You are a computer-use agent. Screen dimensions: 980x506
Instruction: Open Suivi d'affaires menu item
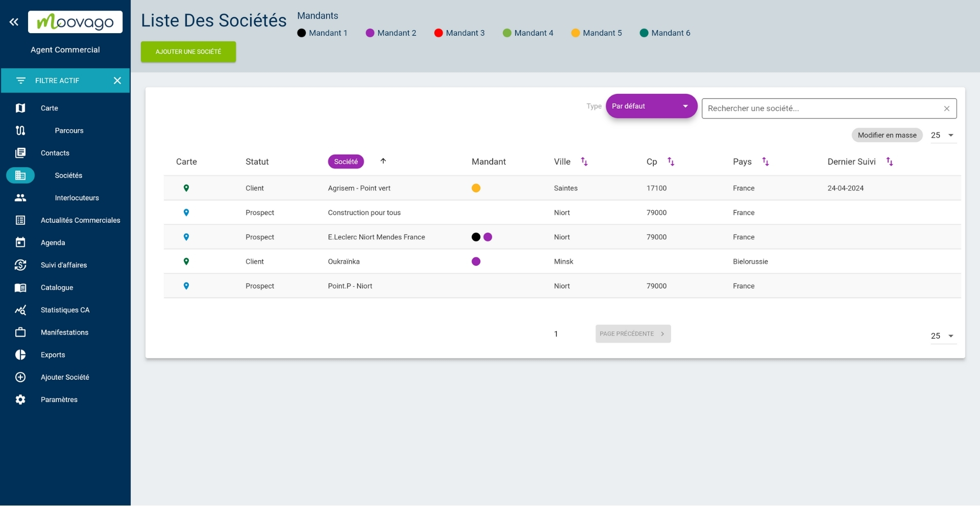coord(64,265)
